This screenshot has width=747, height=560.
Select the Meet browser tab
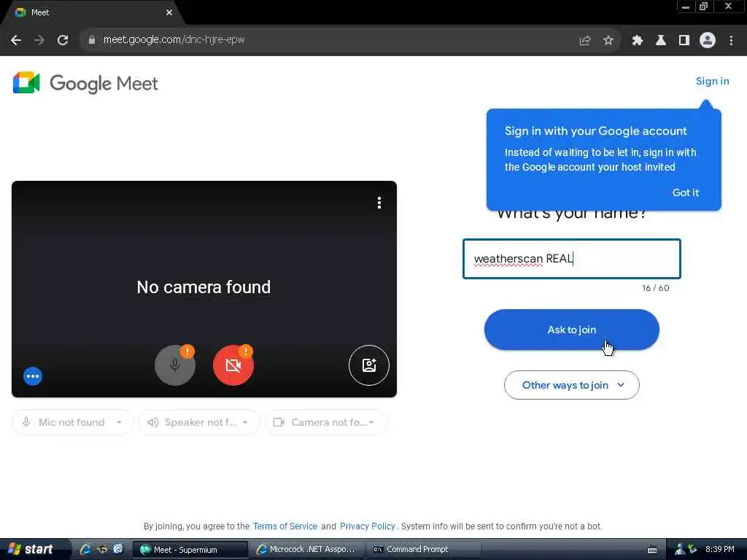tap(93, 12)
